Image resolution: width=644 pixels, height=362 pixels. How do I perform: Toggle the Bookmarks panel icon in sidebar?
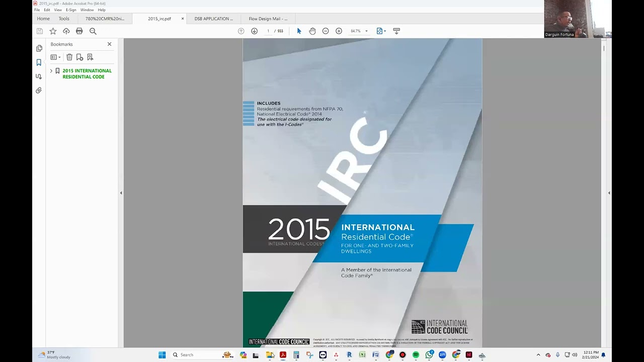(39, 62)
